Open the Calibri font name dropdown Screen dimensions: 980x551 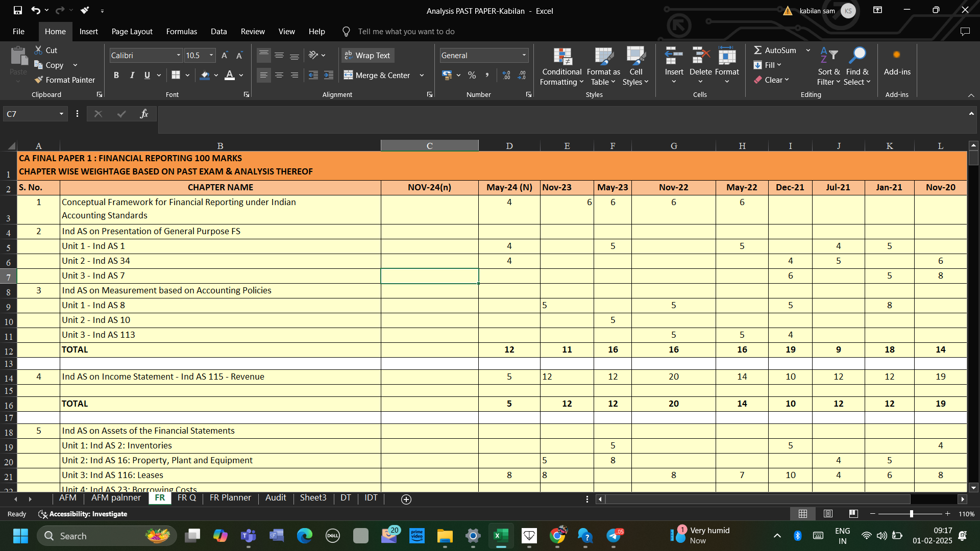(x=178, y=56)
